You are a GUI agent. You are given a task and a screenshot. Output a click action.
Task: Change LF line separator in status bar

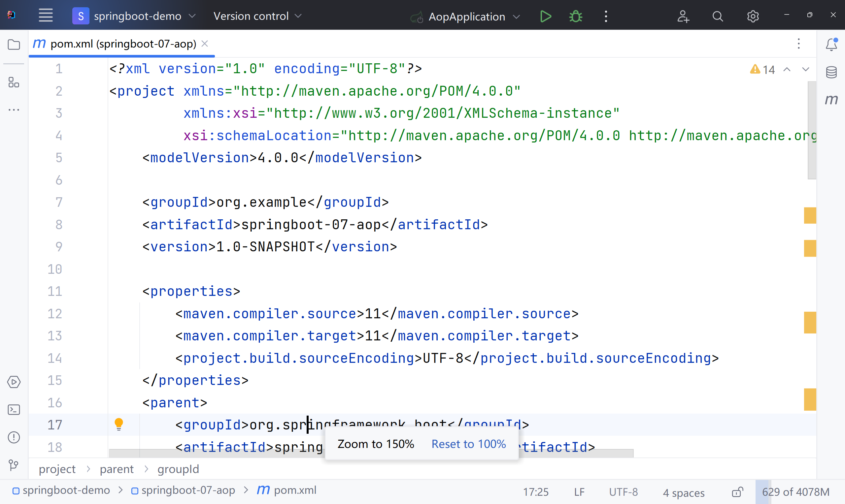579,492
